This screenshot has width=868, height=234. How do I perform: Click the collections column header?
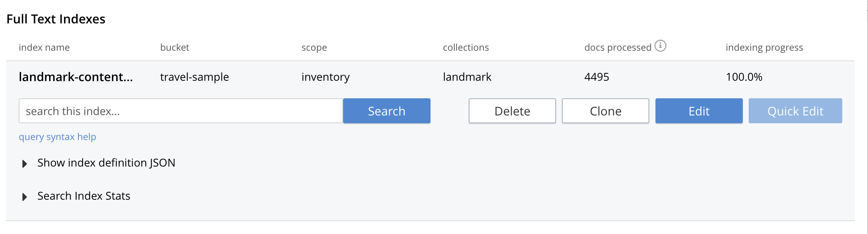[x=466, y=48]
